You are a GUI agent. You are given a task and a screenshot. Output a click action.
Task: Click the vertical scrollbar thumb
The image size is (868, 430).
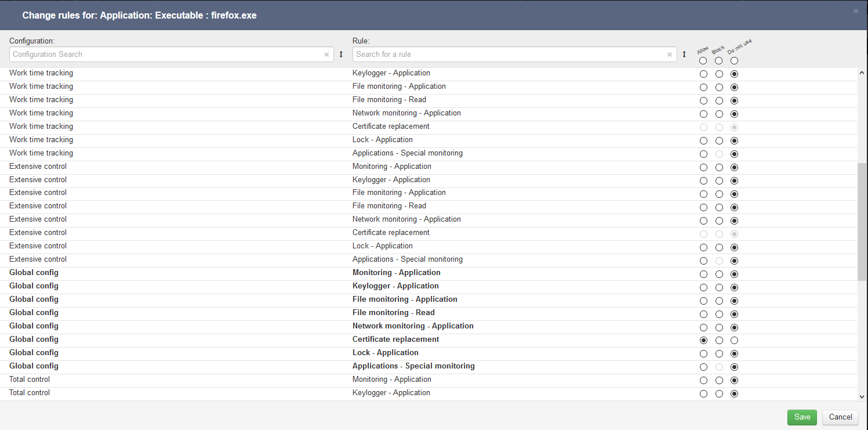(x=862, y=221)
